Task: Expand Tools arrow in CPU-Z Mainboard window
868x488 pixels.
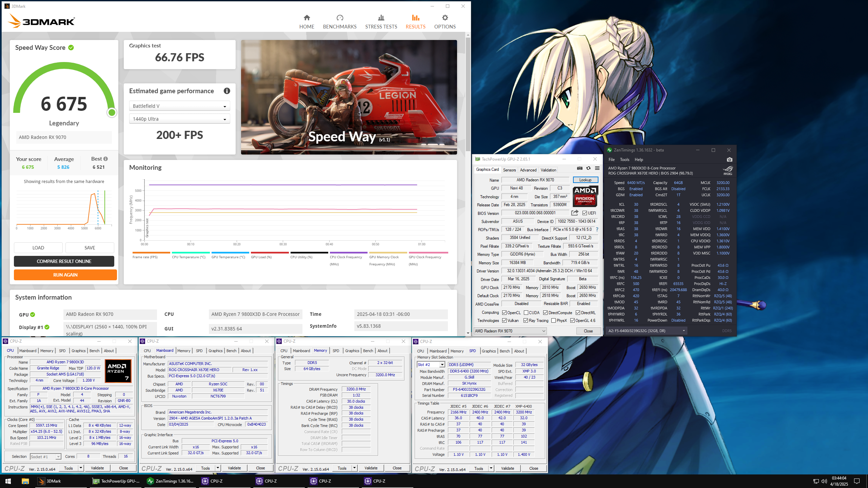Action: click(x=218, y=468)
